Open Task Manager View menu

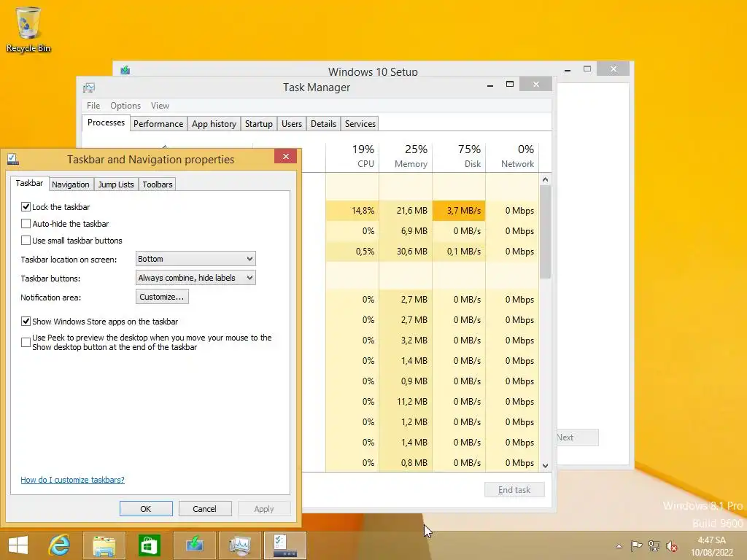click(x=160, y=106)
